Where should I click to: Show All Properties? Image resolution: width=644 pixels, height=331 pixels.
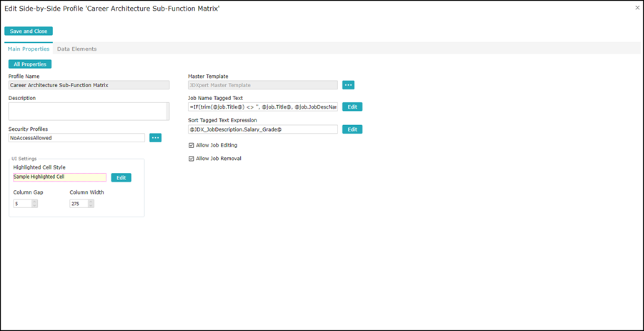click(30, 64)
